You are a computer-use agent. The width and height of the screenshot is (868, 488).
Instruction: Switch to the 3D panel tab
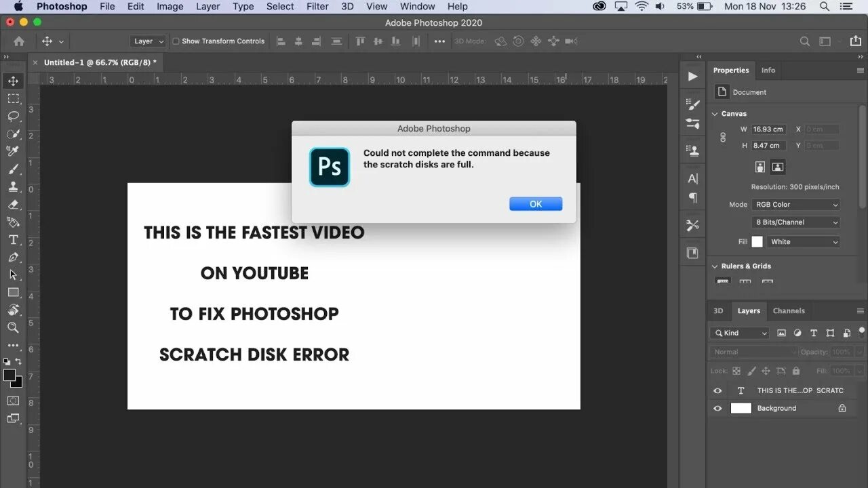718,310
